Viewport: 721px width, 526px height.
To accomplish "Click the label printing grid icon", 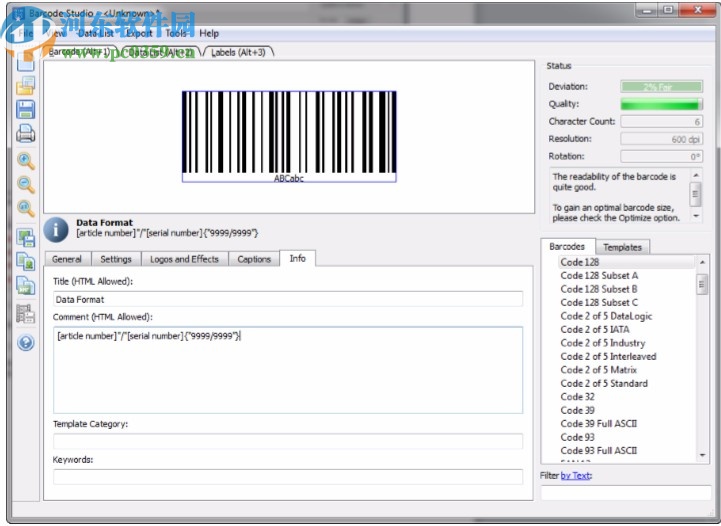I will pos(26,314).
